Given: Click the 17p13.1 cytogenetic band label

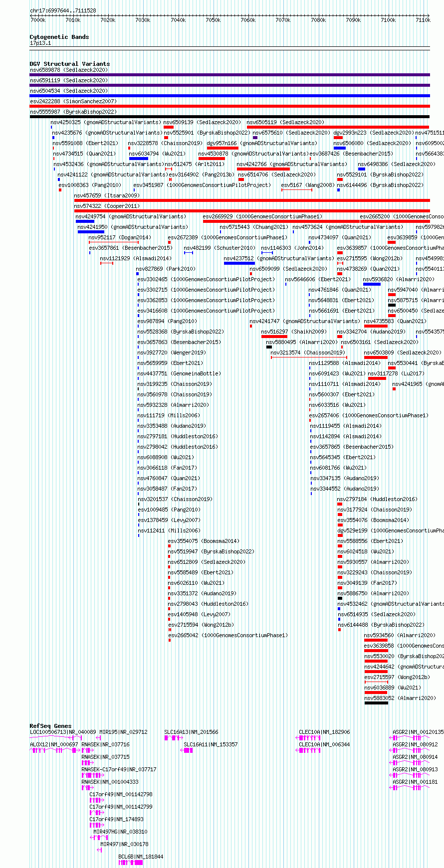Looking at the screenshot, I should pyautogui.click(x=40, y=43).
